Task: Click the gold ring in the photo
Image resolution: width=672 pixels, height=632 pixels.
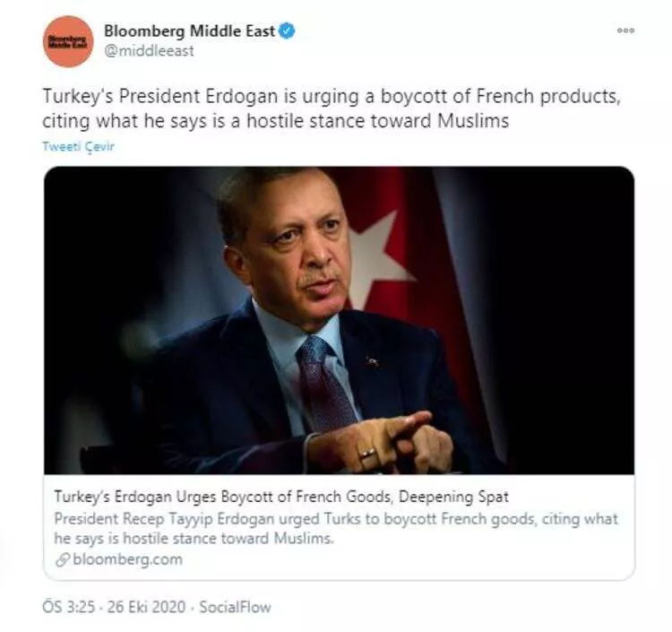Action: (368, 454)
